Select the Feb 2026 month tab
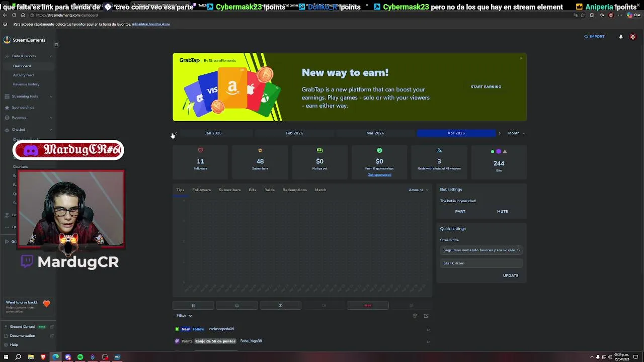 pos(294,133)
